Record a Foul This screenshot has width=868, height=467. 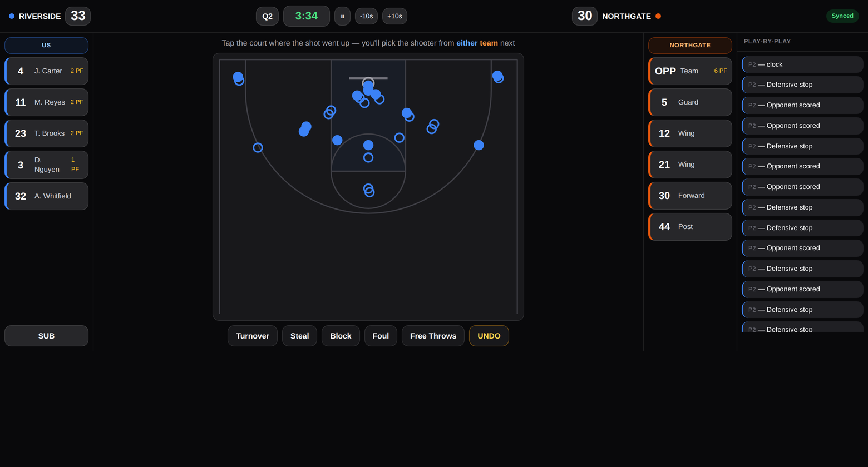tap(381, 336)
